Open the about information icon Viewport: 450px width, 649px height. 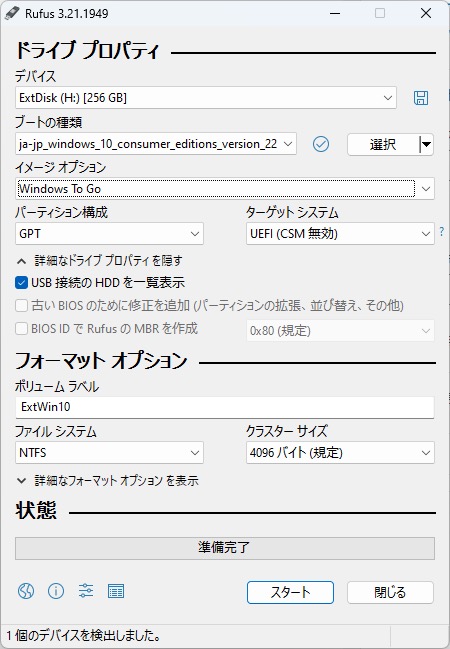coord(56,591)
